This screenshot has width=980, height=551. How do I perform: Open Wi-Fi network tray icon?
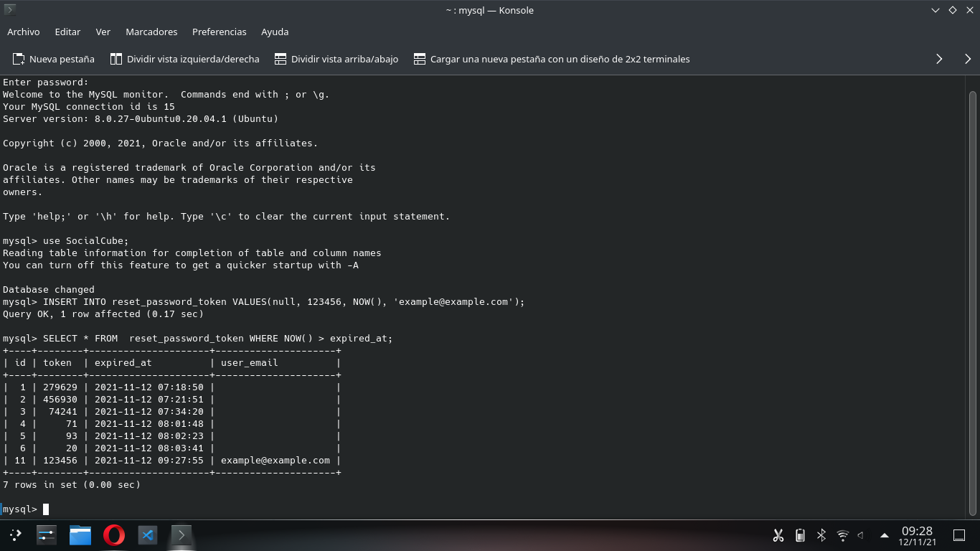click(843, 535)
